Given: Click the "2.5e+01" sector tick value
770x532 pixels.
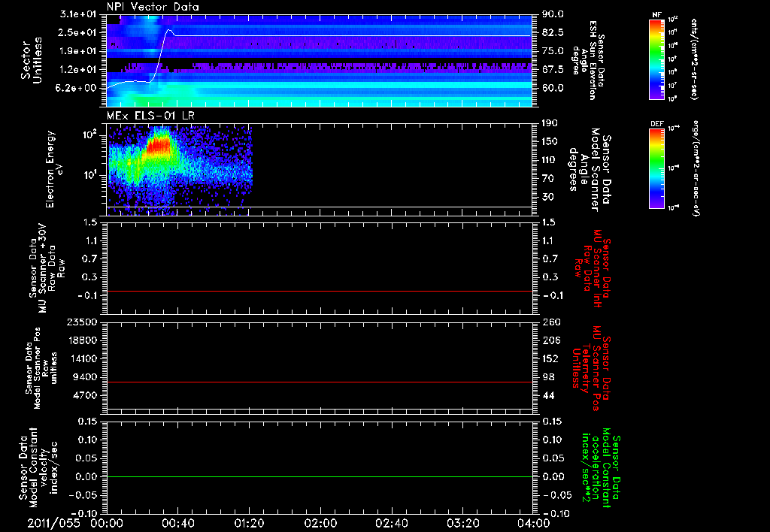Looking at the screenshot, I should click(x=78, y=32).
